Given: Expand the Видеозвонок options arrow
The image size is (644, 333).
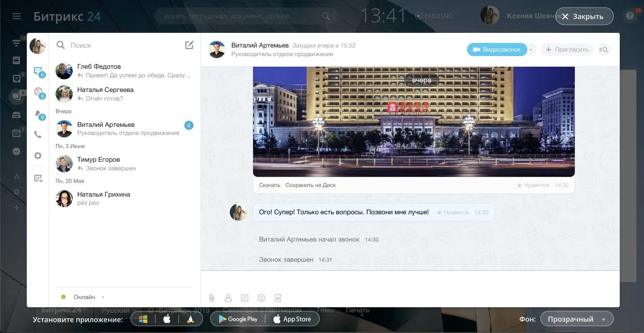Looking at the screenshot, I should click(531, 50).
